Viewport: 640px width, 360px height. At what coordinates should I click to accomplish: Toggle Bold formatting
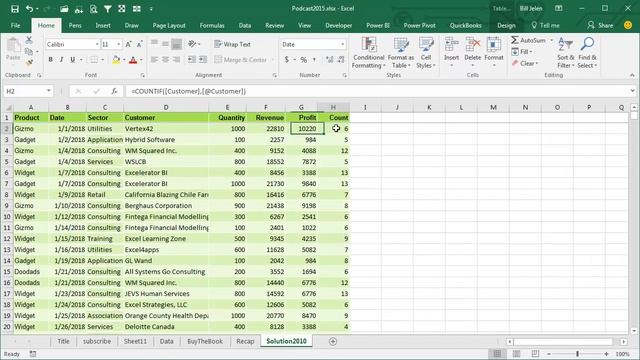click(x=51, y=60)
